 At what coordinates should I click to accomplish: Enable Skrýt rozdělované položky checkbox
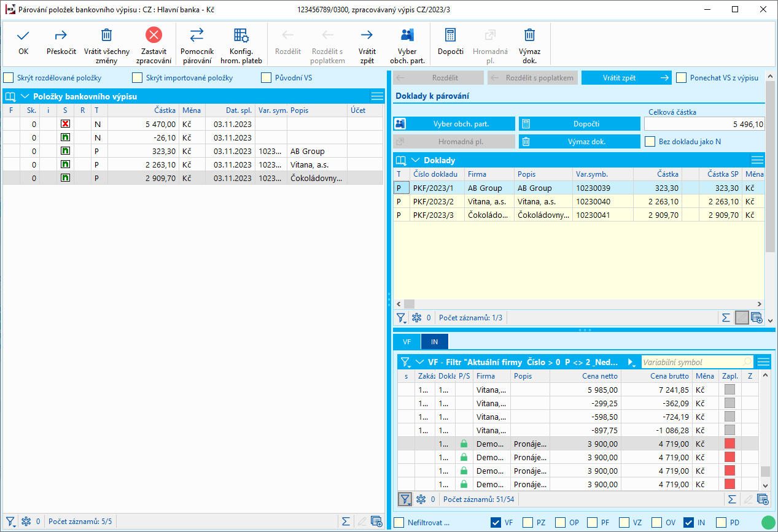[9, 78]
